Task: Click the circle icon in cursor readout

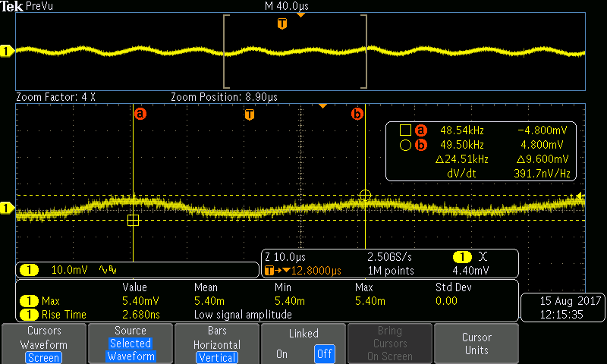Action: click(405, 145)
